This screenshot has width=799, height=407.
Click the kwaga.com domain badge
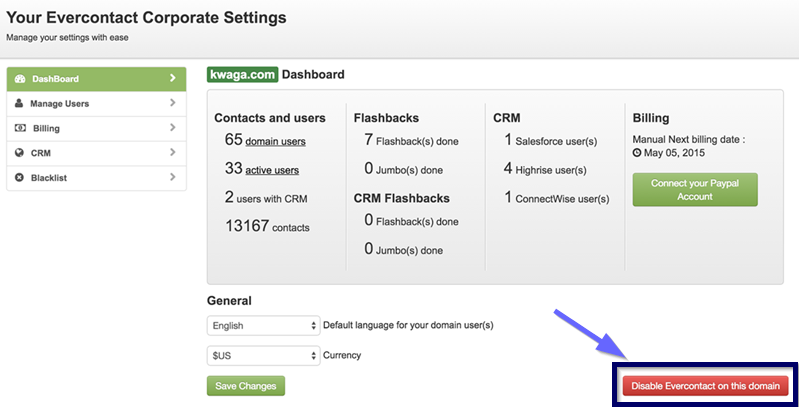point(243,74)
